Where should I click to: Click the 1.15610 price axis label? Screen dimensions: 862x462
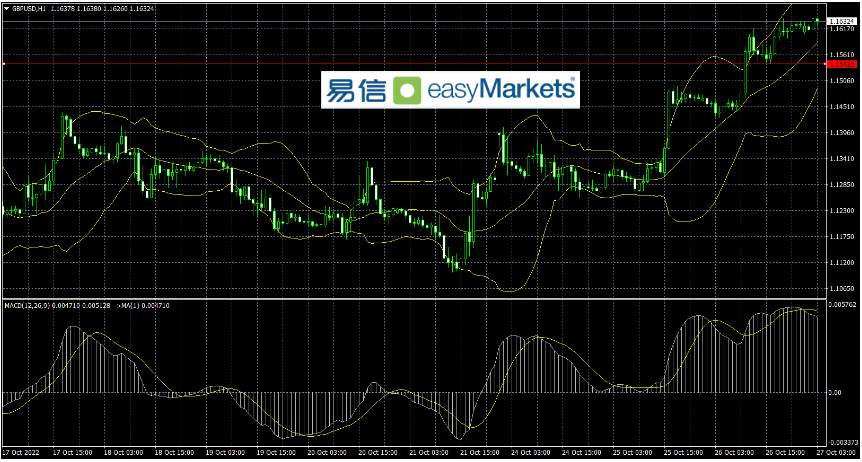841,54
